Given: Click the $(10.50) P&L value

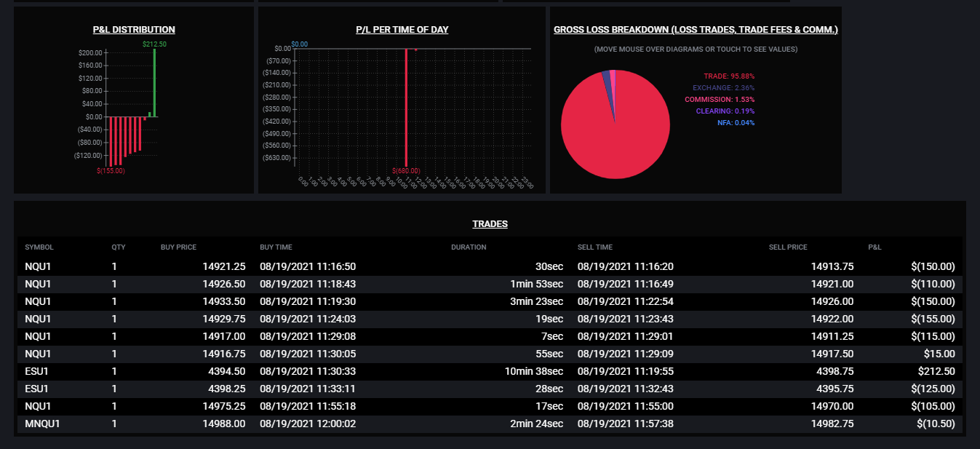Looking at the screenshot, I should click(935, 424).
